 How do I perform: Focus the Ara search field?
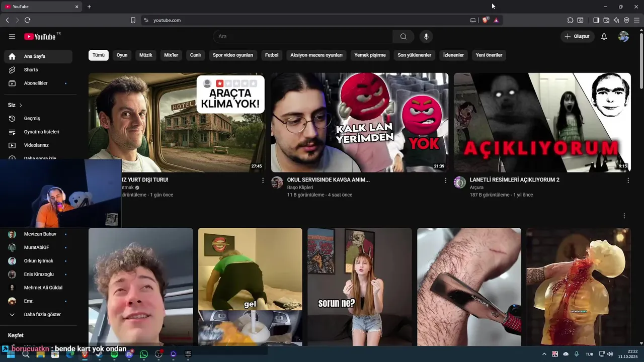(x=303, y=36)
